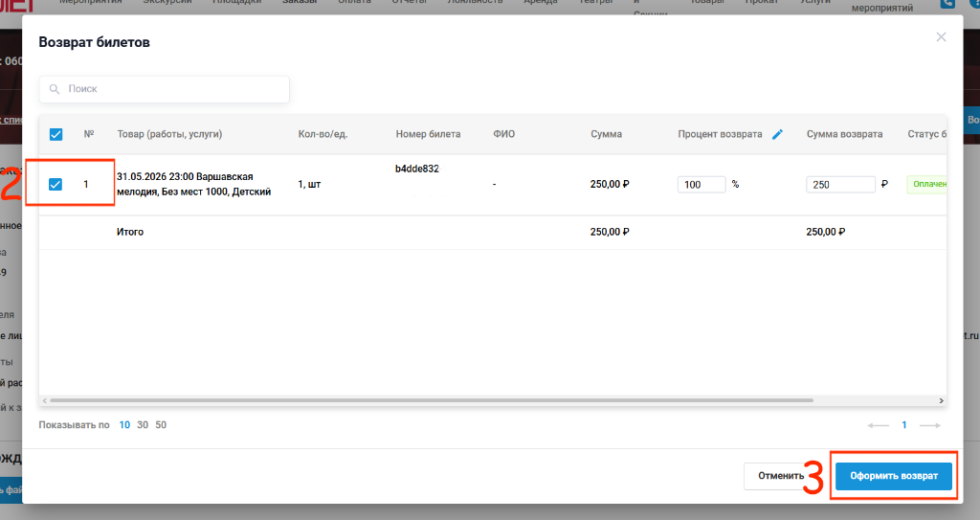Click left arrow of horizontal scrollbar
Viewport: 980px width, 520px height.
coord(44,400)
